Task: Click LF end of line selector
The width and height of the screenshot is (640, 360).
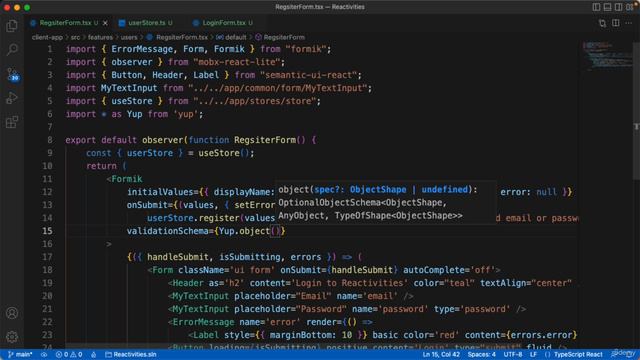Action: 533,354
